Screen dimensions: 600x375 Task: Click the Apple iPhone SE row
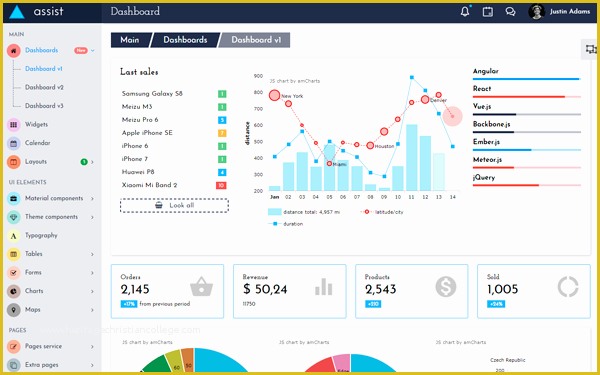[174, 133]
